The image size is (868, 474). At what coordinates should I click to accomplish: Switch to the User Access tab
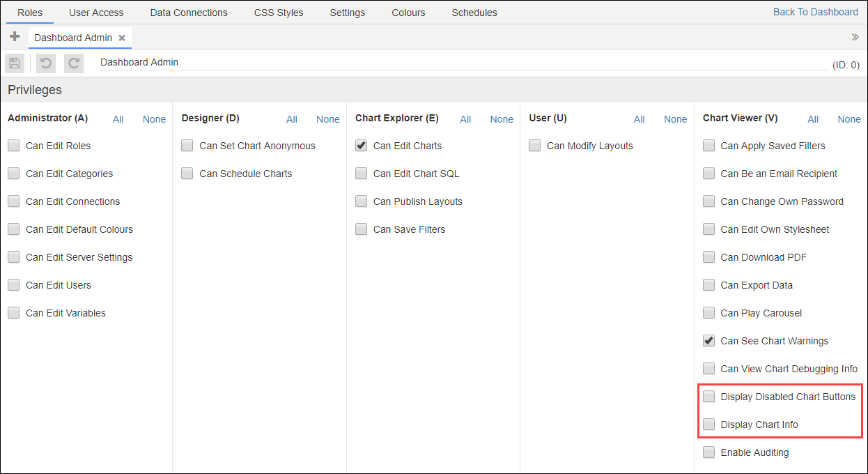pos(96,12)
